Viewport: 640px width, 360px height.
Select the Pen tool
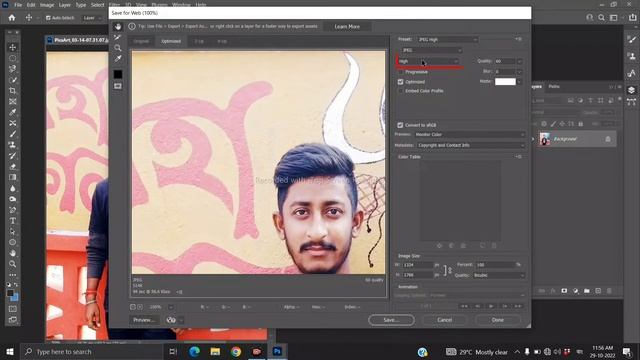(x=13, y=210)
